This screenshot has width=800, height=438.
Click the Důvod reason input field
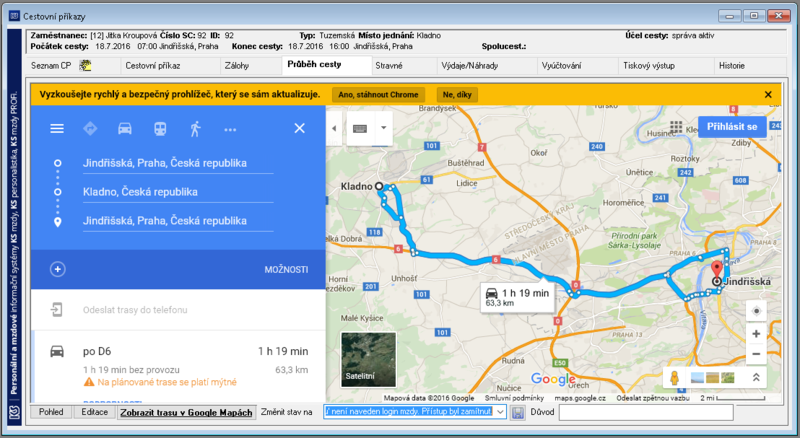tap(646, 412)
